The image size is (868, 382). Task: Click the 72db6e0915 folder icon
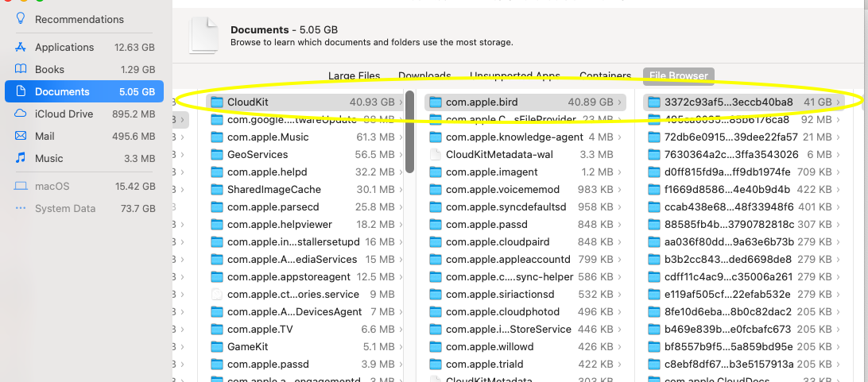coord(654,137)
